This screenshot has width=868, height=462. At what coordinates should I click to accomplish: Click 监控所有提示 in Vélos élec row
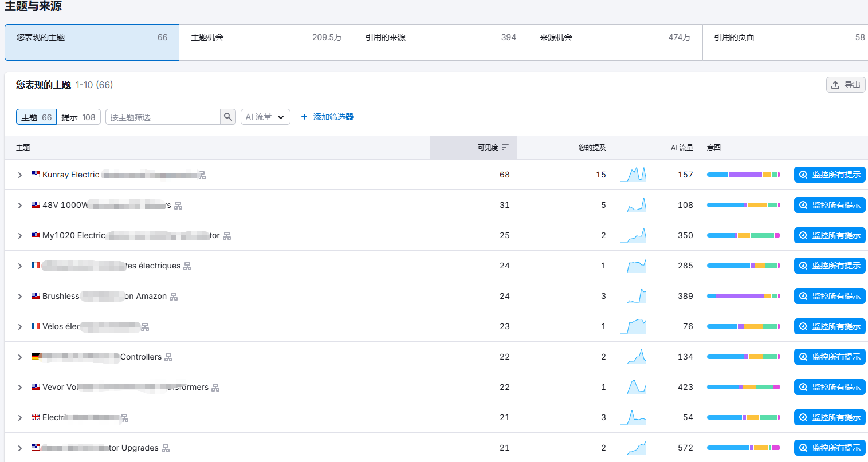830,326
